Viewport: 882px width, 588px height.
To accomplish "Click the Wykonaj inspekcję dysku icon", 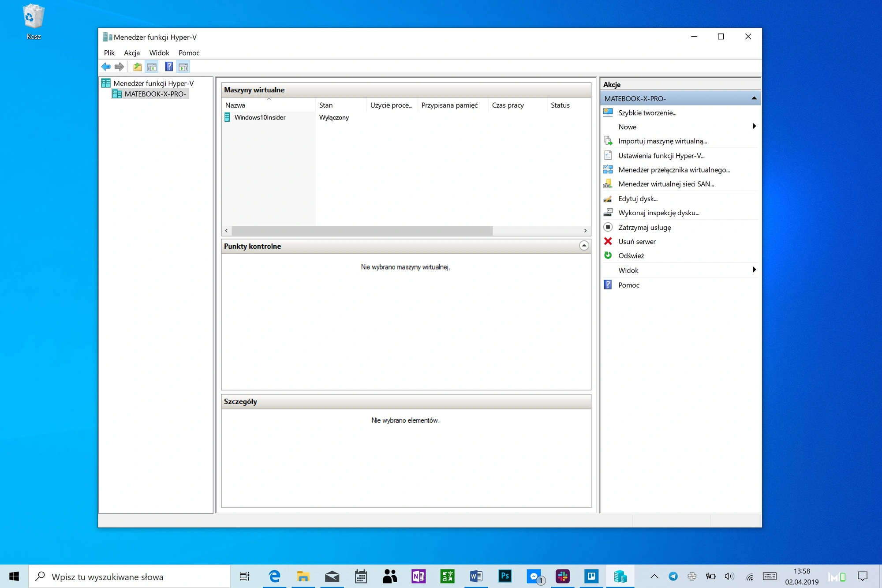I will pyautogui.click(x=608, y=213).
